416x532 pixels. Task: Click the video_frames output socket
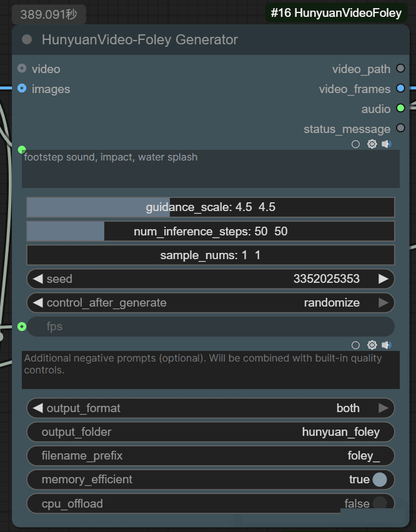pyautogui.click(x=401, y=88)
